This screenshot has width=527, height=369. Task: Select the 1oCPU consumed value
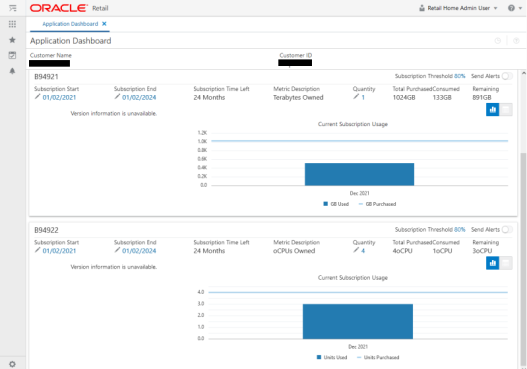(442, 251)
